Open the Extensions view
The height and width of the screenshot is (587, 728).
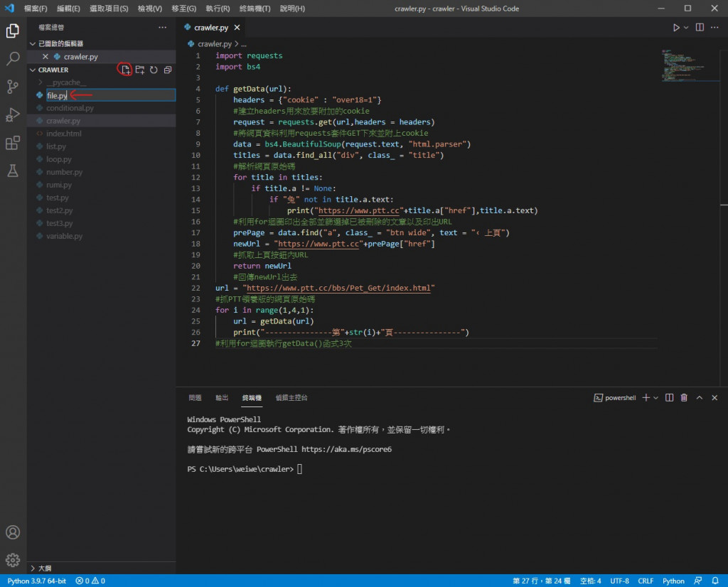pyautogui.click(x=13, y=143)
